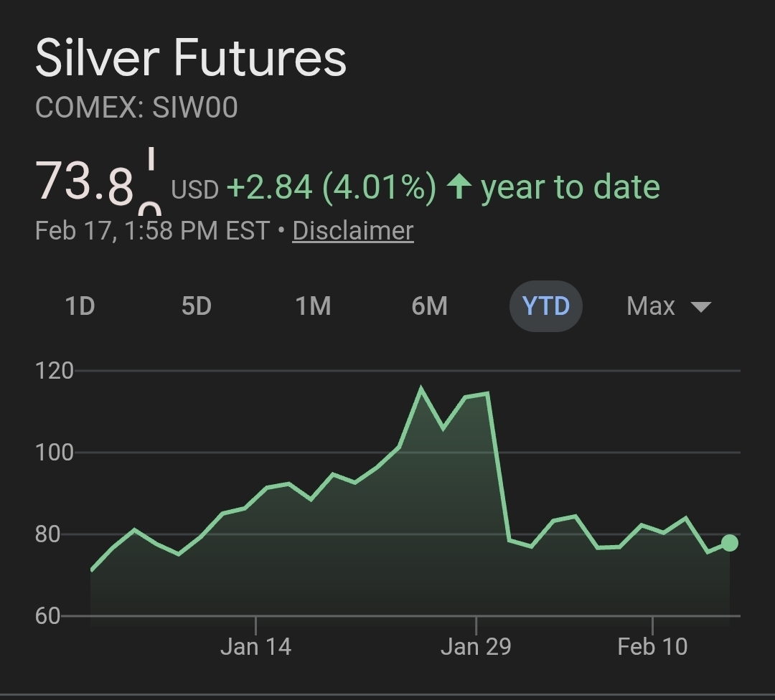The image size is (775, 700).
Task: Click the +2.84 (4.01%) change text
Action: pos(331,187)
